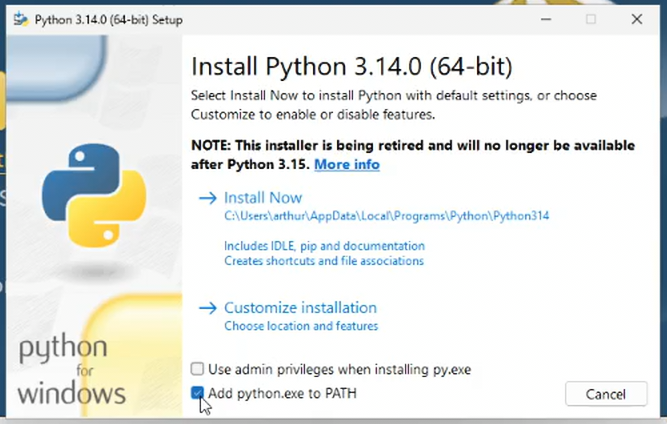The image size is (667, 424).
Task: Minimize the Python Setup window
Action: click(x=546, y=19)
